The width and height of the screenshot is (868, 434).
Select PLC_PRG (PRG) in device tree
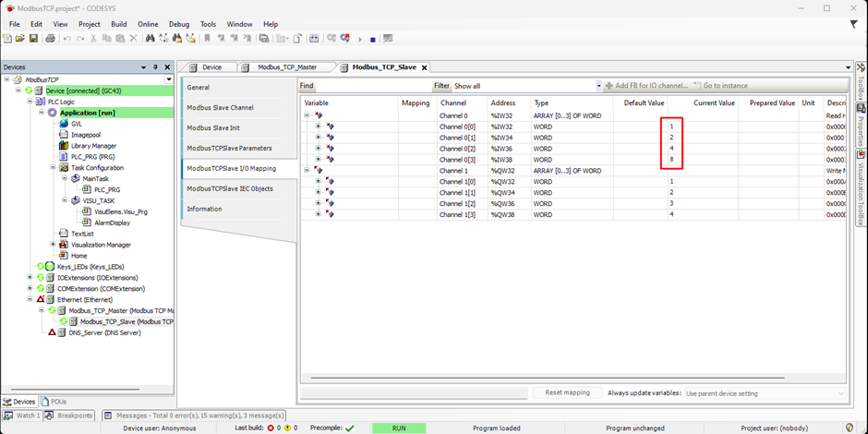point(92,157)
